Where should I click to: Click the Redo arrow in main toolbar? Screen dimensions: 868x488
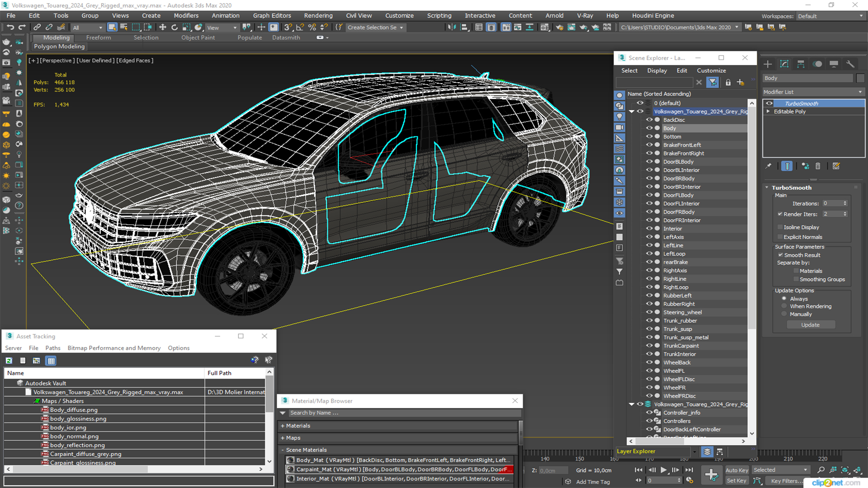tap(21, 27)
